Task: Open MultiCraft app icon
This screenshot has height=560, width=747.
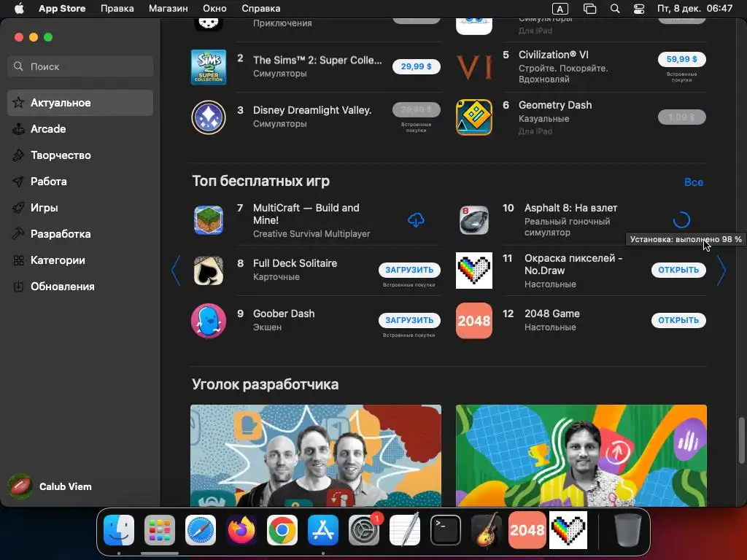Action: click(x=209, y=220)
